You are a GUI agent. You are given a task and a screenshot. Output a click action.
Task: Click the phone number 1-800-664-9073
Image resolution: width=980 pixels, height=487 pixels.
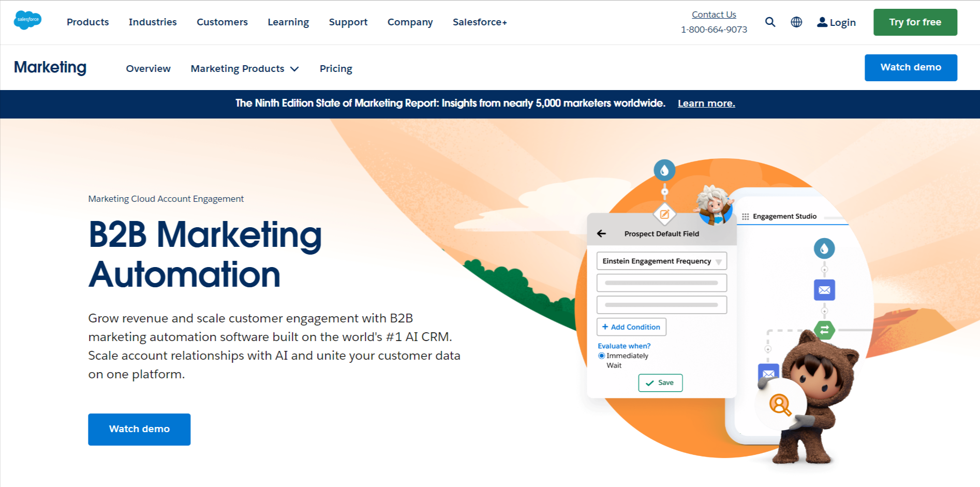pyautogui.click(x=714, y=29)
